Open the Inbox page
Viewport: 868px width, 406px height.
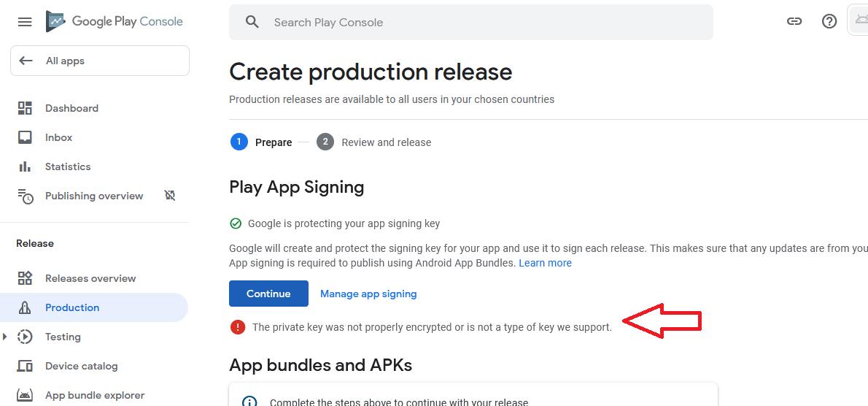pyautogui.click(x=58, y=137)
